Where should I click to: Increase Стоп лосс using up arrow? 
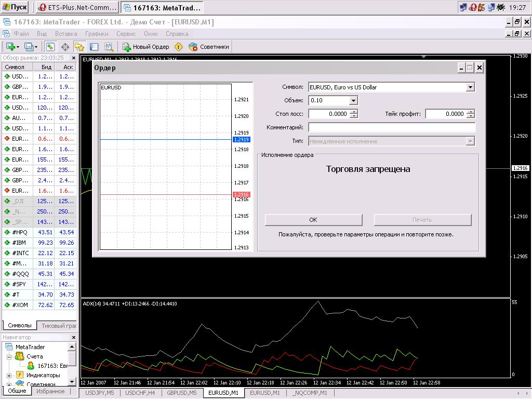[354, 111]
